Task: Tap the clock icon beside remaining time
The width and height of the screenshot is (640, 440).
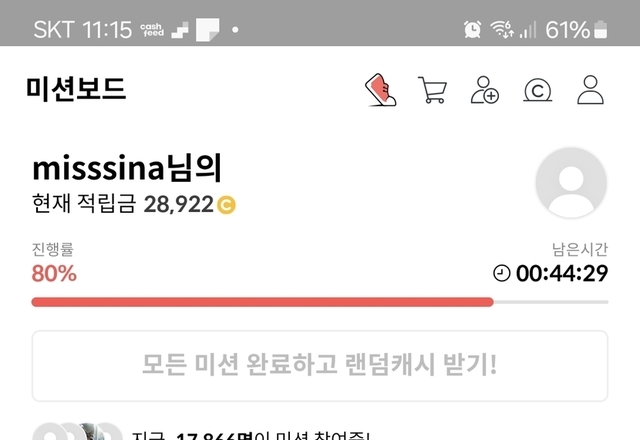Action: (x=502, y=273)
